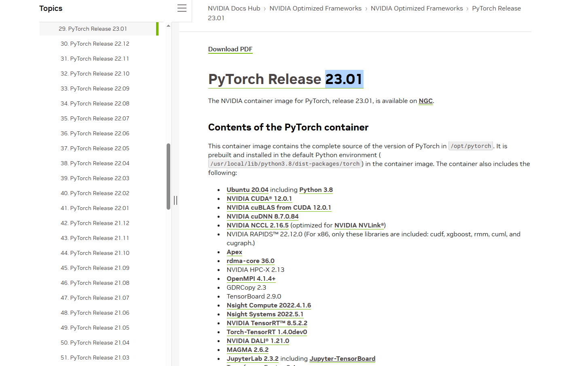Click sidebar scroll-up arrow
The width and height of the screenshot is (588, 366).
click(x=168, y=26)
